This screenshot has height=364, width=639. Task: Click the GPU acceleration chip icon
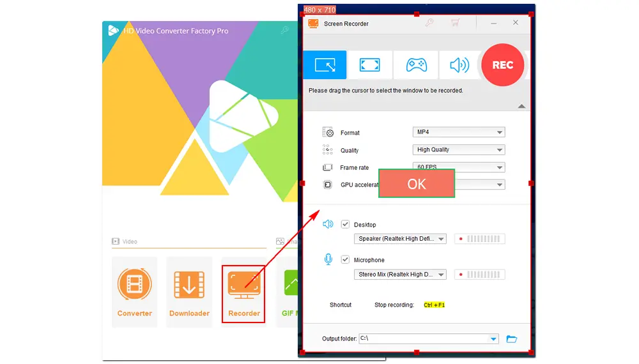(x=328, y=185)
